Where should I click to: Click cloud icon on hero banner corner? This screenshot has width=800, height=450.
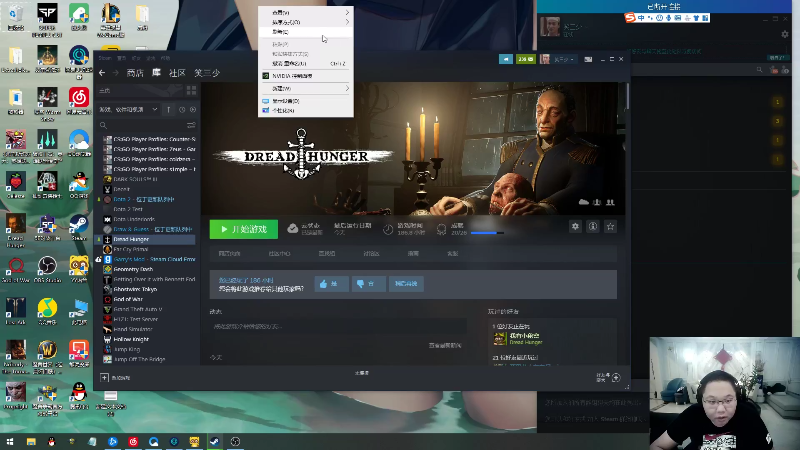tap(584, 203)
